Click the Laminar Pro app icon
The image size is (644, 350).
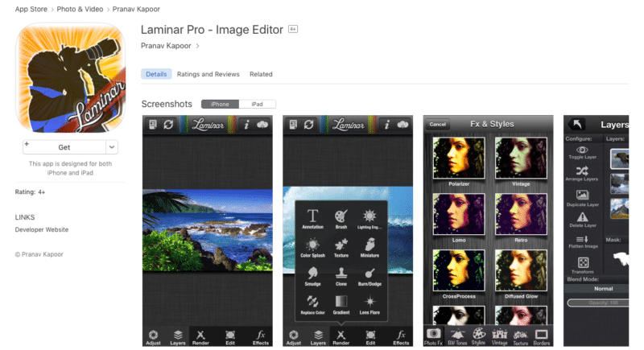point(70,77)
